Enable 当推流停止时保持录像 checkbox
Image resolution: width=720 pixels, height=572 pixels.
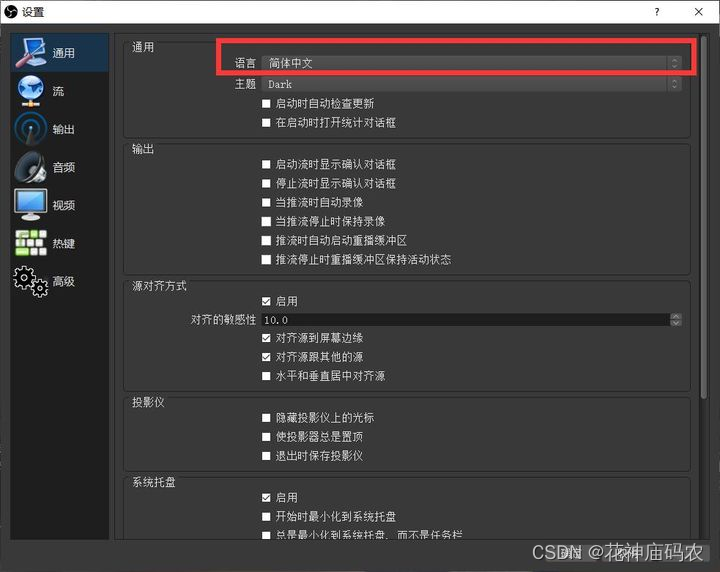click(266, 222)
